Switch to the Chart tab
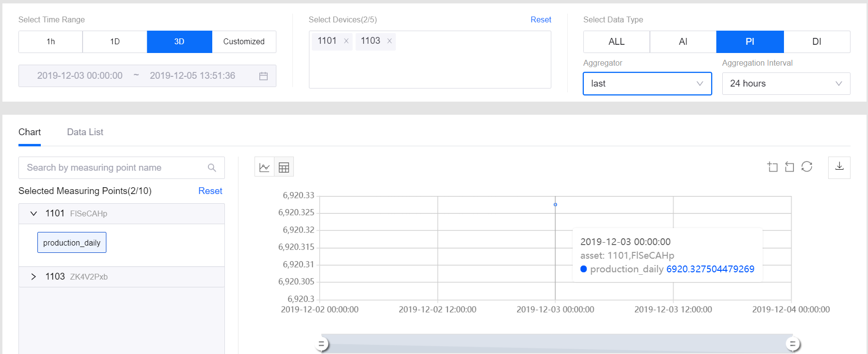Image resolution: width=868 pixels, height=354 pixels. [30, 132]
